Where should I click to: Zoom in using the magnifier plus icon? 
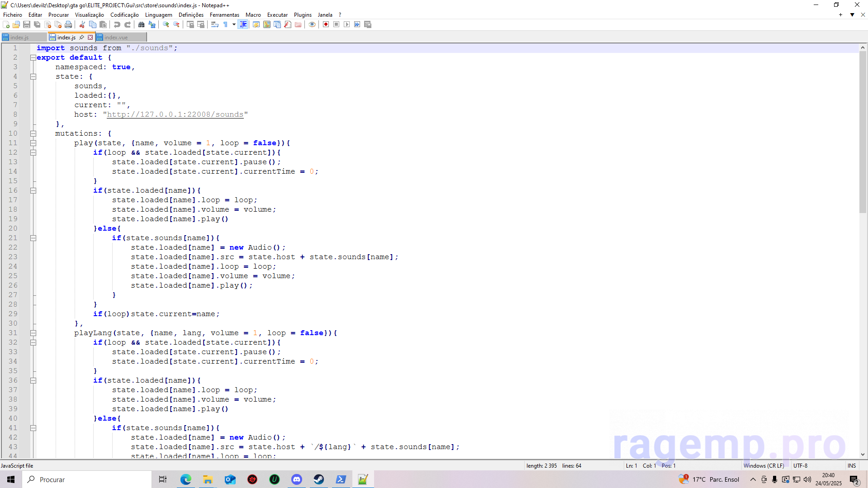coord(166,24)
